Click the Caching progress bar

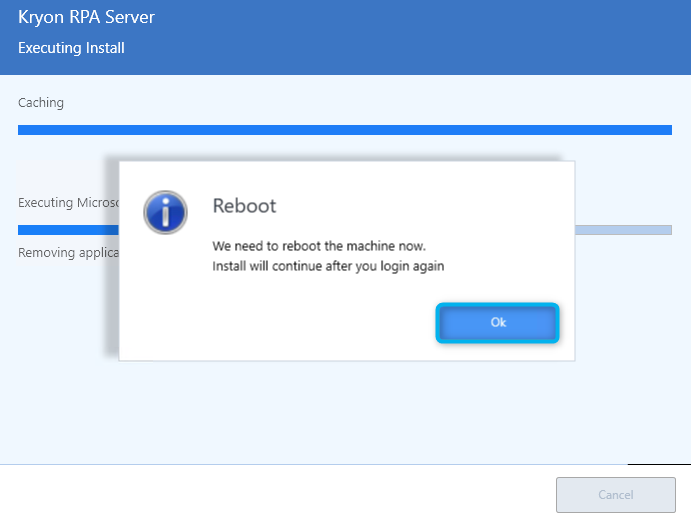pyautogui.click(x=345, y=130)
